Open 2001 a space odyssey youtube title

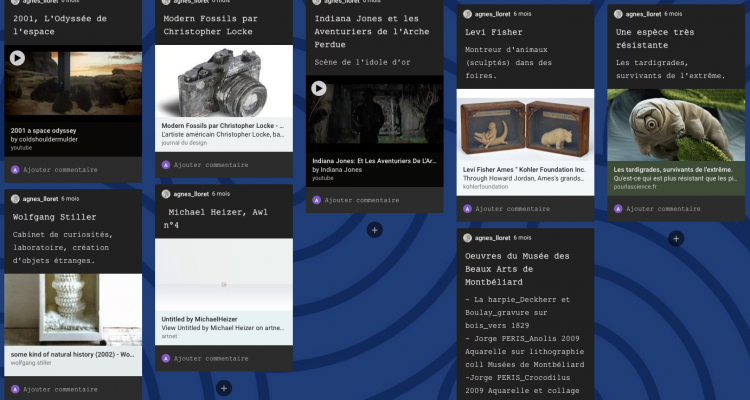44,131
